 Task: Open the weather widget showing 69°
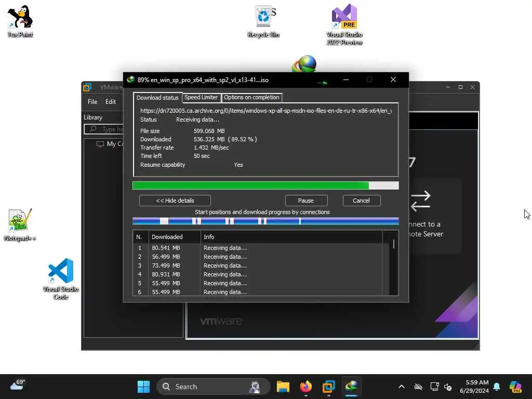click(x=17, y=385)
